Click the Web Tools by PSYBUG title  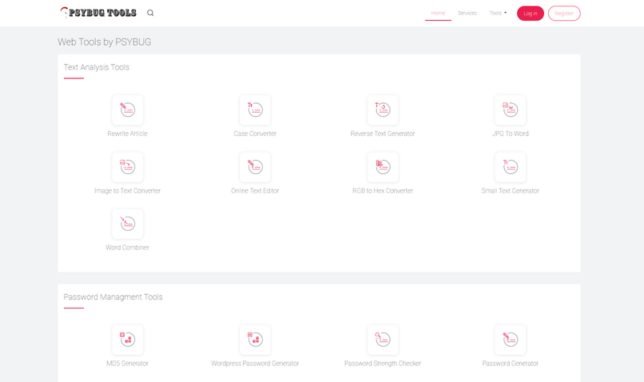[104, 42]
